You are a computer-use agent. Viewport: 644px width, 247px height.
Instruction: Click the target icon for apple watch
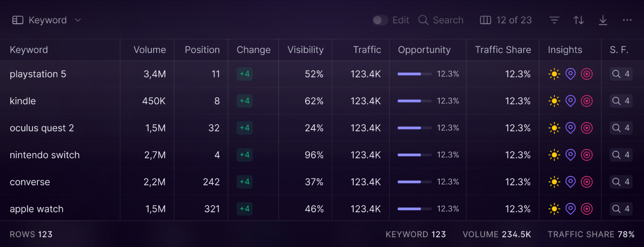click(x=587, y=209)
